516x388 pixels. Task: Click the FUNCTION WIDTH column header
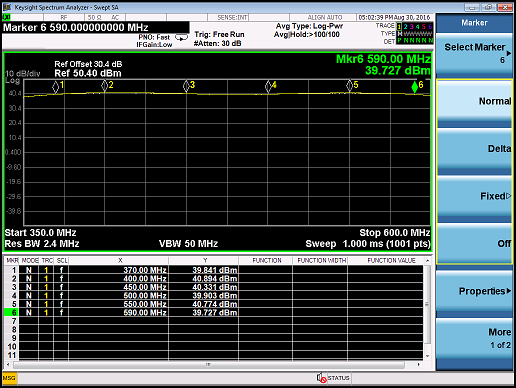[x=320, y=260]
